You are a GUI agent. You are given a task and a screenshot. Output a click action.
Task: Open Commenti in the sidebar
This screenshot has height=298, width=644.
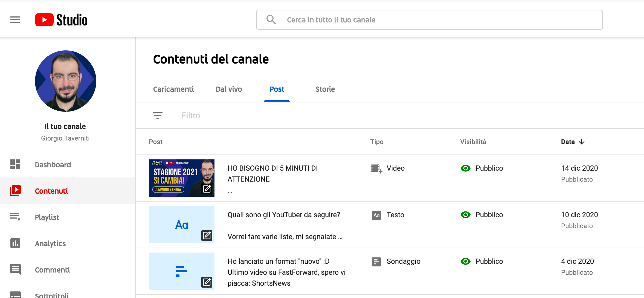[x=68, y=270]
